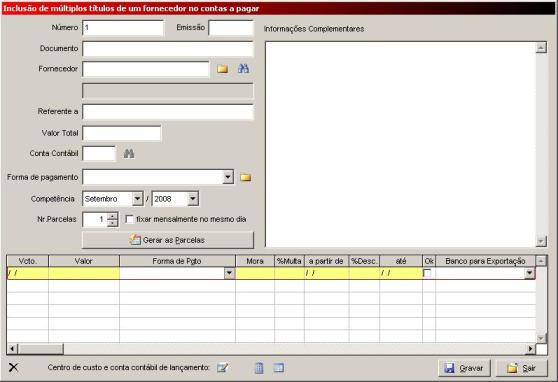Expand Banco para Exportação dropdown in grid row

point(530,273)
